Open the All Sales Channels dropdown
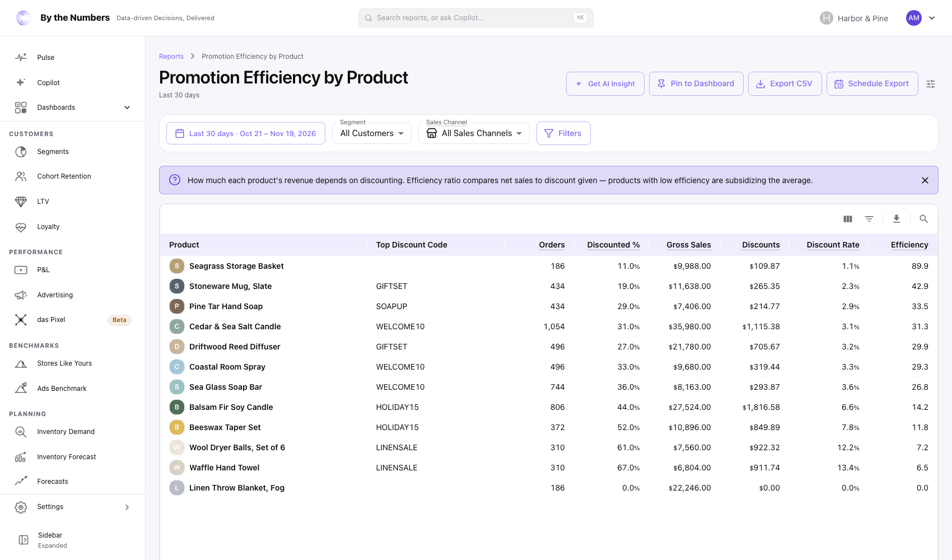The height and width of the screenshot is (560, 952). pos(474,133)
